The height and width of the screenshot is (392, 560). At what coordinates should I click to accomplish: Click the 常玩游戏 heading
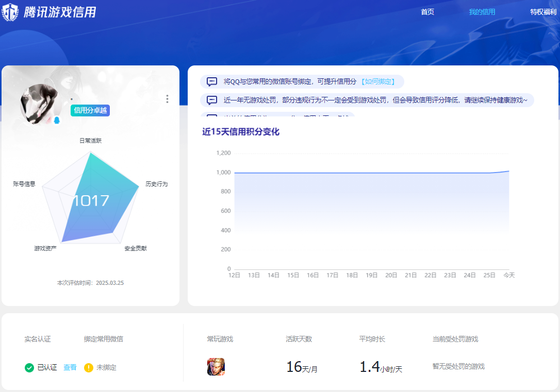pos(220,339)
